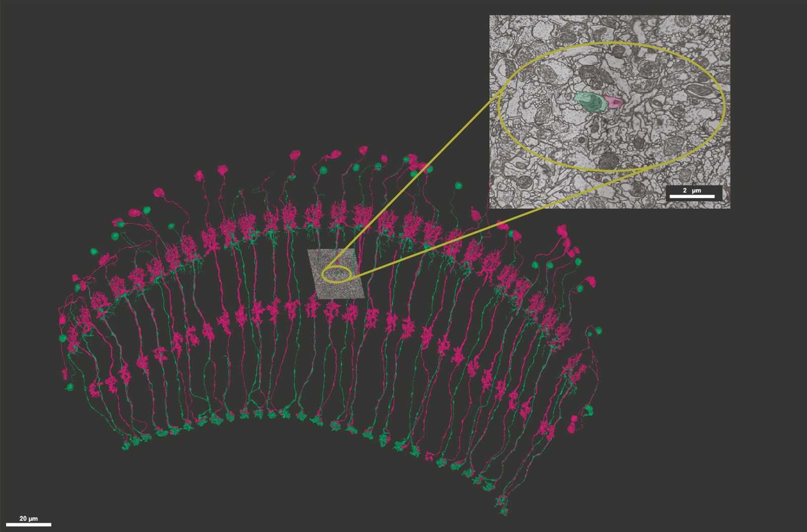Click the small yellow ellipse on the grey section patch
Viewport: 807px width, 532px height.
tap(336, 274)
